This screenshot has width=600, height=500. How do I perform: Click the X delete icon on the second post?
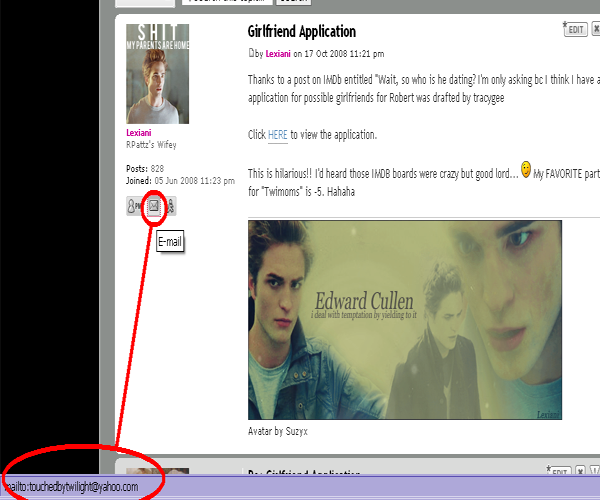click(x=580, y=471)
